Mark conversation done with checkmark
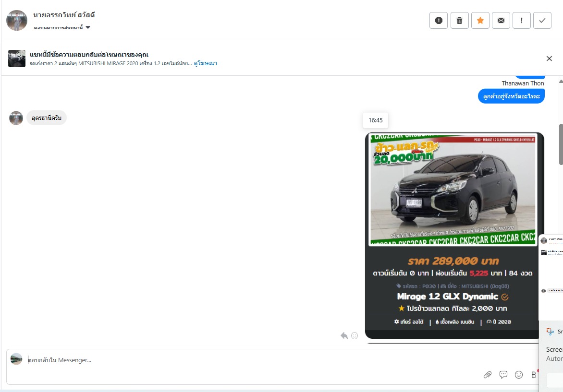 [542, 21]
